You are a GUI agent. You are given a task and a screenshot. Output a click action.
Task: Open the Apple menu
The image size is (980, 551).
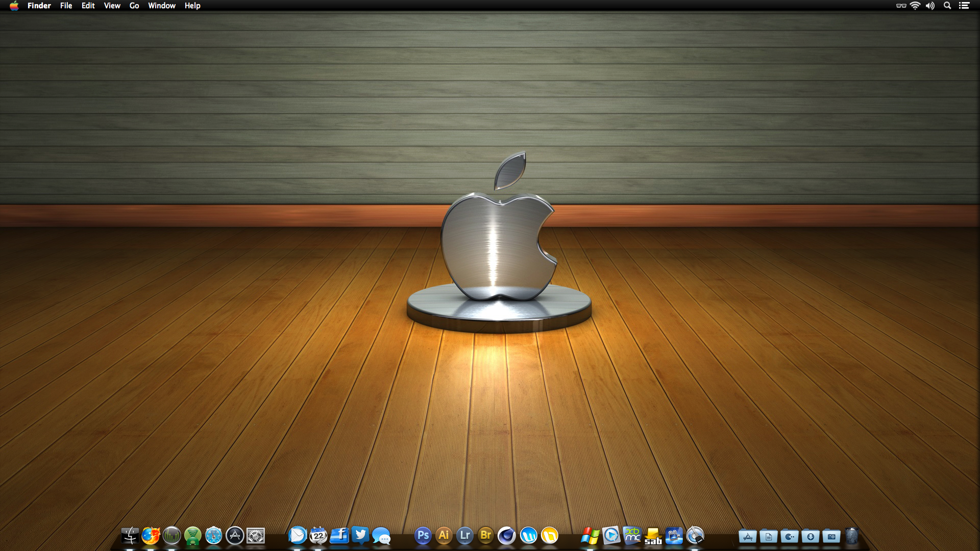[x=14, y=6]
